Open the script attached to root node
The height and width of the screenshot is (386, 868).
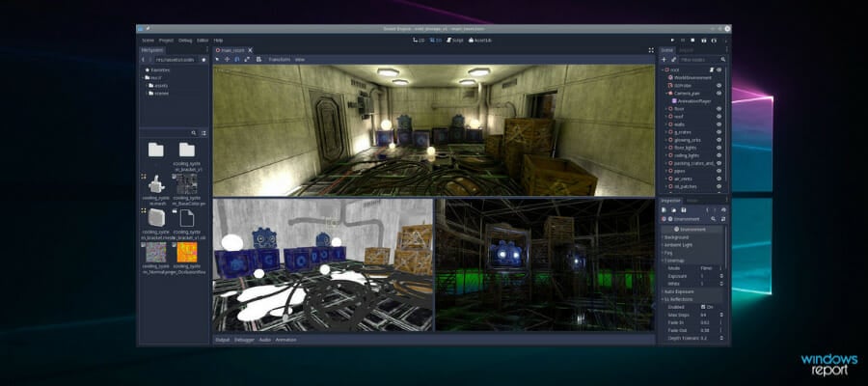click(712, 70)
